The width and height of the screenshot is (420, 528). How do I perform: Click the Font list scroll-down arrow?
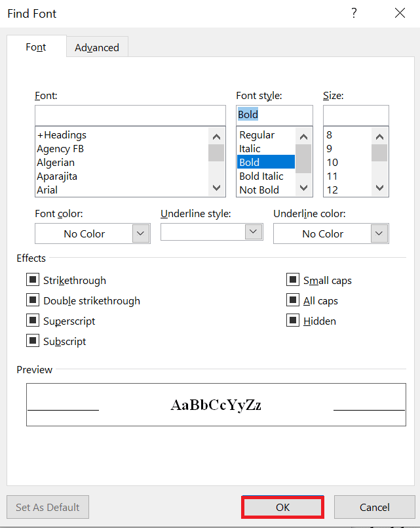tap(217, 188)
